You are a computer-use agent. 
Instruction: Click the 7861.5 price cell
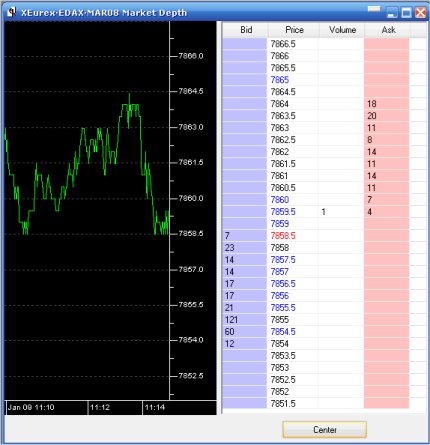tap(292, 164)
